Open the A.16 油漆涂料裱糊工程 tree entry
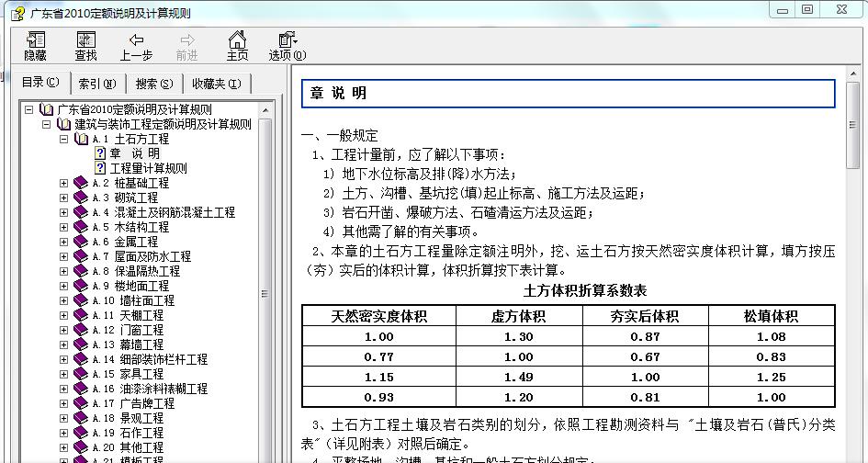This screenshot has width=868, height=463. point(150,389)
